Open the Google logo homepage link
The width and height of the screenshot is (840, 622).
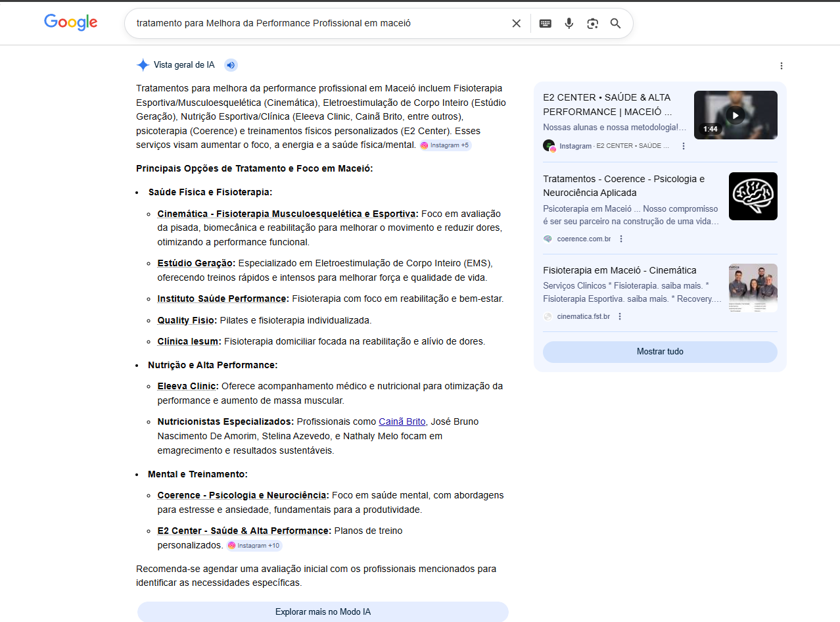coord(71,22)
